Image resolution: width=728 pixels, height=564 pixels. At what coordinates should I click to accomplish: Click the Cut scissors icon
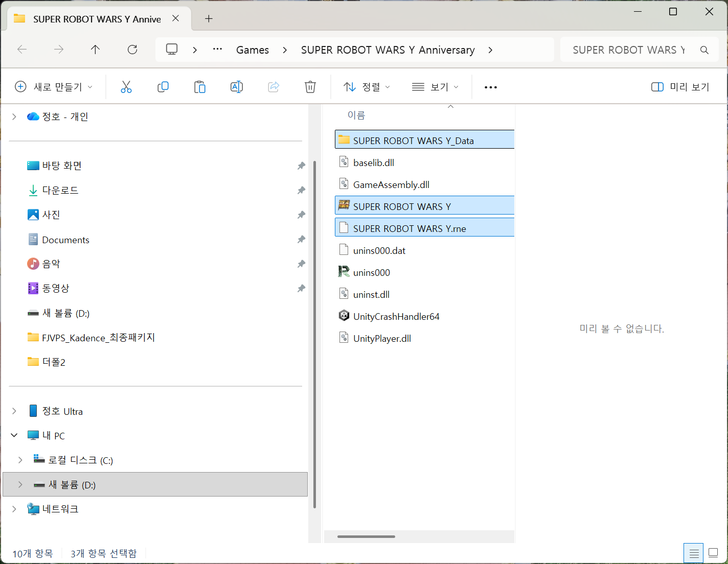point(126,87)
